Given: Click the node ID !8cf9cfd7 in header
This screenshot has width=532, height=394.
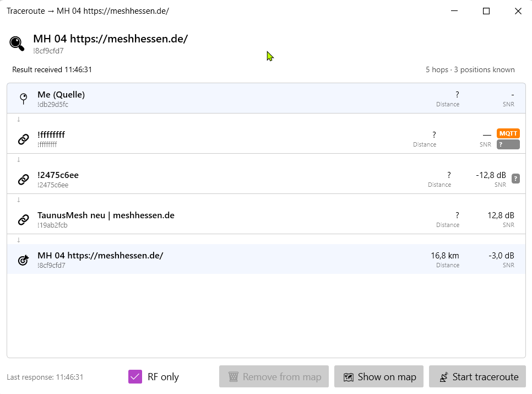Looking at the screenshot, I should (48, 51).
